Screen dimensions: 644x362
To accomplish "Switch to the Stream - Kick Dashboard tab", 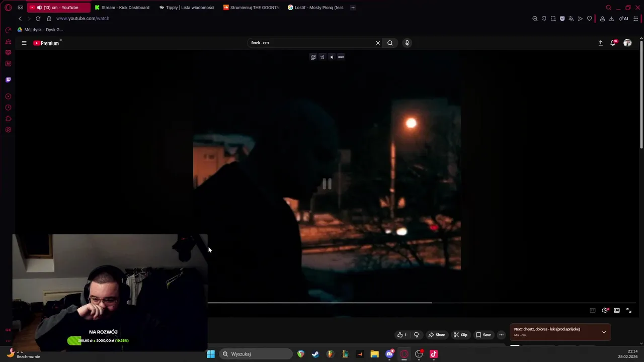I will 122,8.
